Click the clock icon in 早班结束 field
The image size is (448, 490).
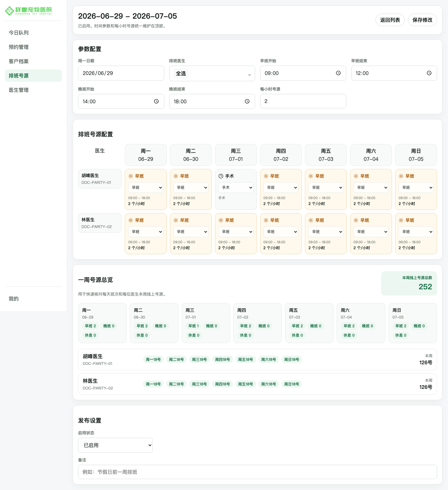[x=429, y=73]
